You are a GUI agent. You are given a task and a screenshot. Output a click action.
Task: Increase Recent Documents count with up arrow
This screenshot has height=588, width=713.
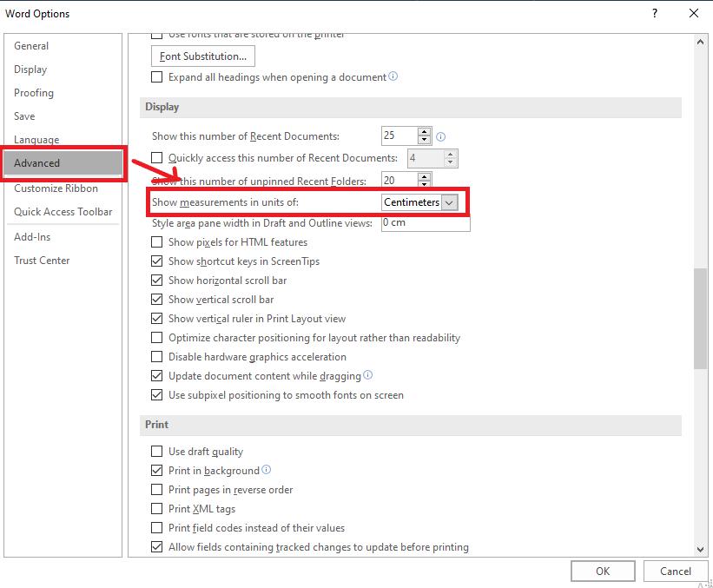pos(423,132)
